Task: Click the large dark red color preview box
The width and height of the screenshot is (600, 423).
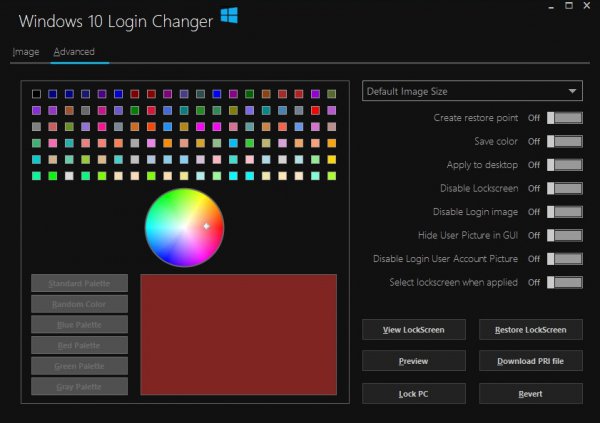Action: pyautogui.click(x=238, y=335)
